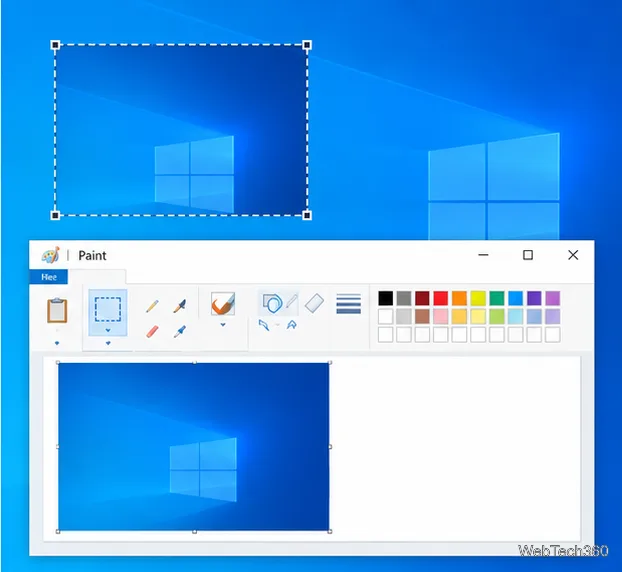The image size is (622, 572).
Task: Pick the indigo color swatch
Action: (534, 298)
